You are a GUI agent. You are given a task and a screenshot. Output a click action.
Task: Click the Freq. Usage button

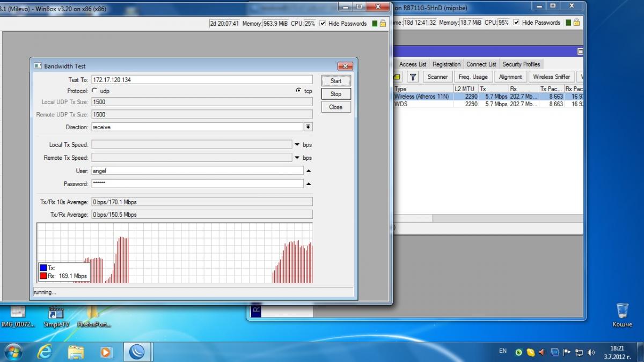[473, 77]
